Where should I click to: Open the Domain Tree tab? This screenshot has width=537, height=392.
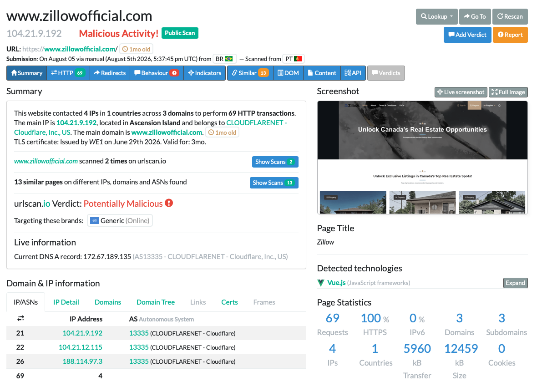pyautogui.click(x=156, y=302)
